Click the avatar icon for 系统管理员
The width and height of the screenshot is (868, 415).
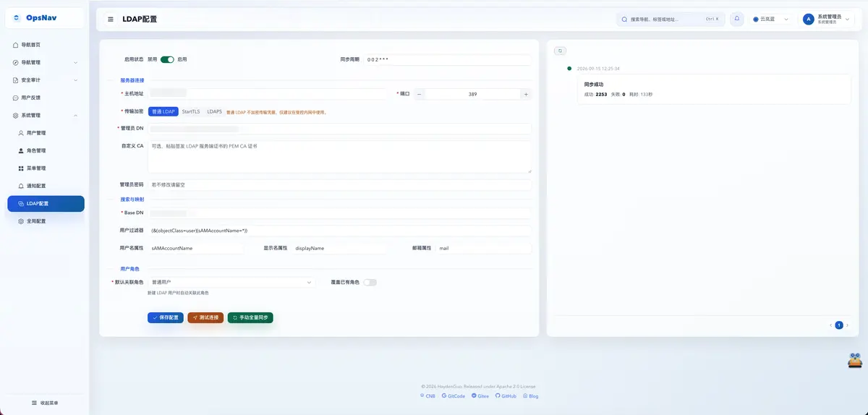tap(809, 20)
